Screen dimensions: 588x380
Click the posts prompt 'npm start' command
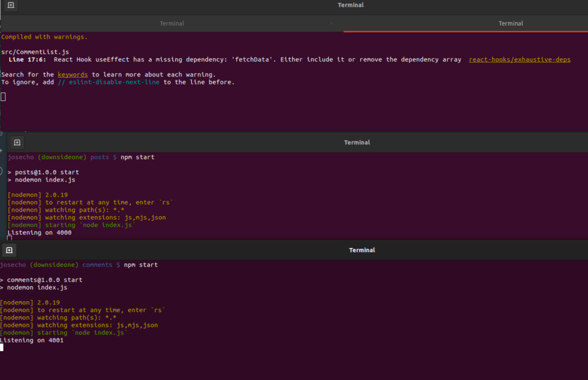point(137,157)
